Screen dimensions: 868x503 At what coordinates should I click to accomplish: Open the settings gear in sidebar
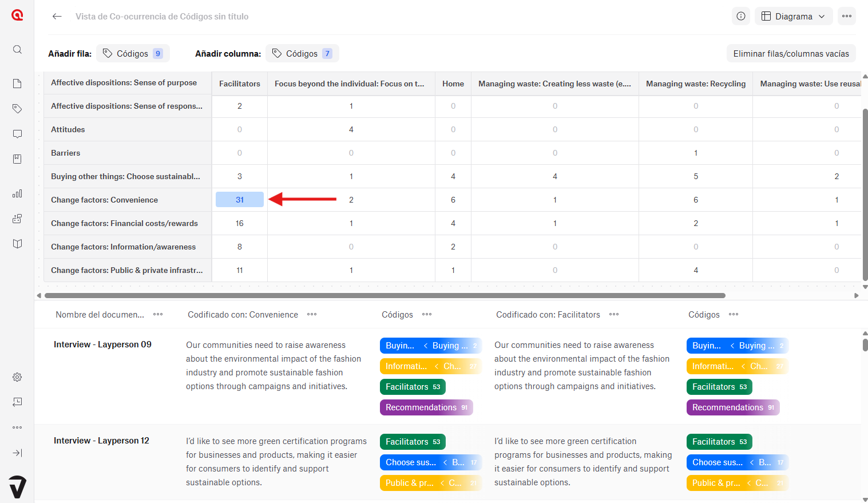coord(17,377)
